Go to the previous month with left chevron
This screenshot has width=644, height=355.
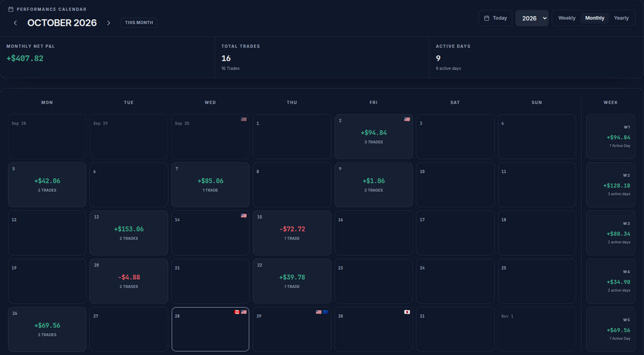[x=15, y=23]
